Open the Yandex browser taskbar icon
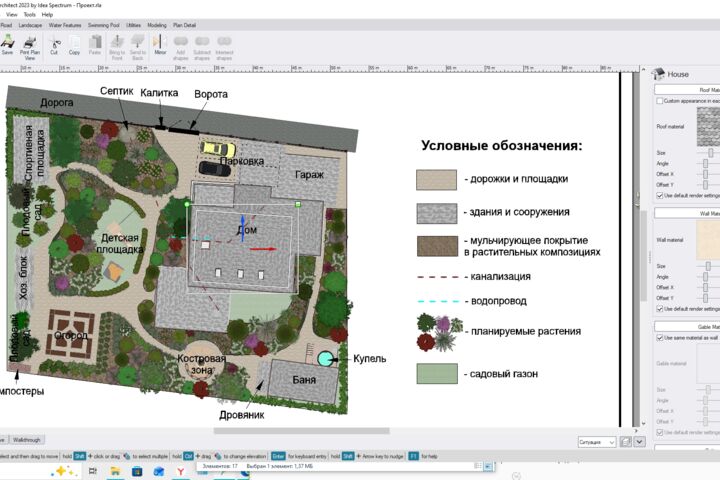The width and height of the screenshot is (720, 480). [181, 471]
